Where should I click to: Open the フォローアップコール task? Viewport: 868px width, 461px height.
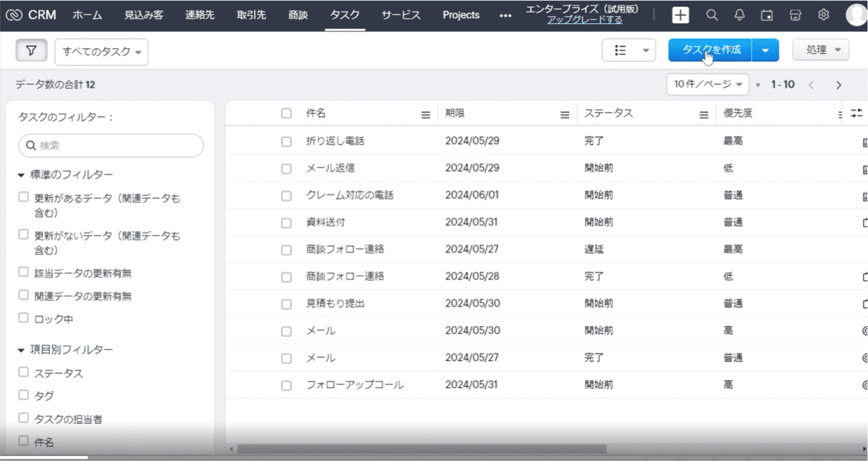(x=355, y=385)
